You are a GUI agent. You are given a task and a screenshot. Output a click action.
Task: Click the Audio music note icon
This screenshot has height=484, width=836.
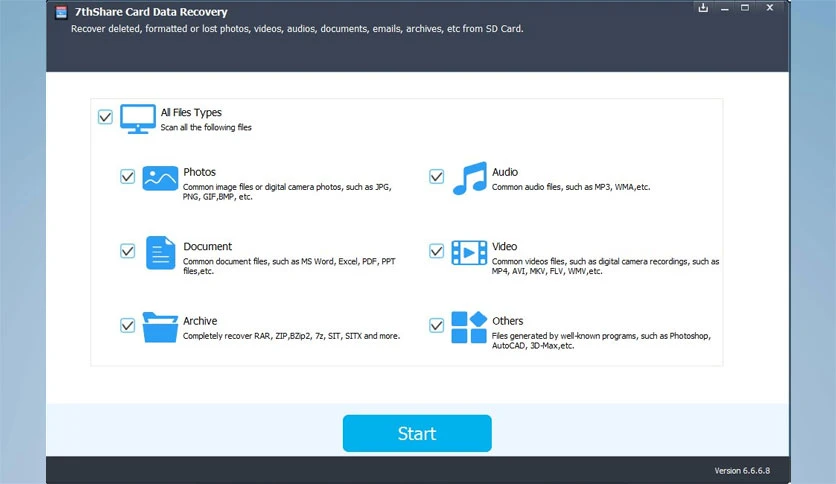point(470,178)
